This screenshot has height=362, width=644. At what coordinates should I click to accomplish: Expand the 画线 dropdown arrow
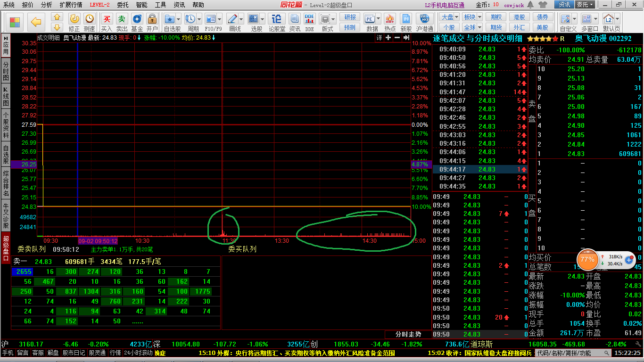241,19
